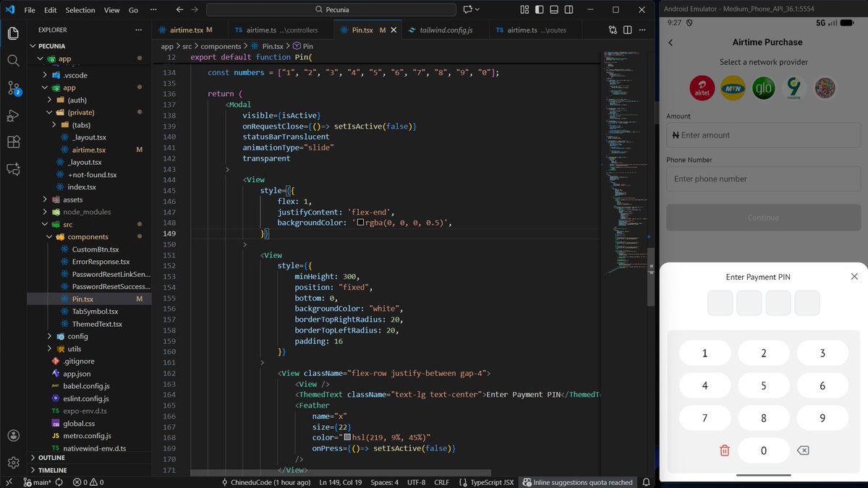Image resolution: width=868 pixels, height=488 pixels.
Task: Open the Chat view in activity bar
Action: coord(13,168)
